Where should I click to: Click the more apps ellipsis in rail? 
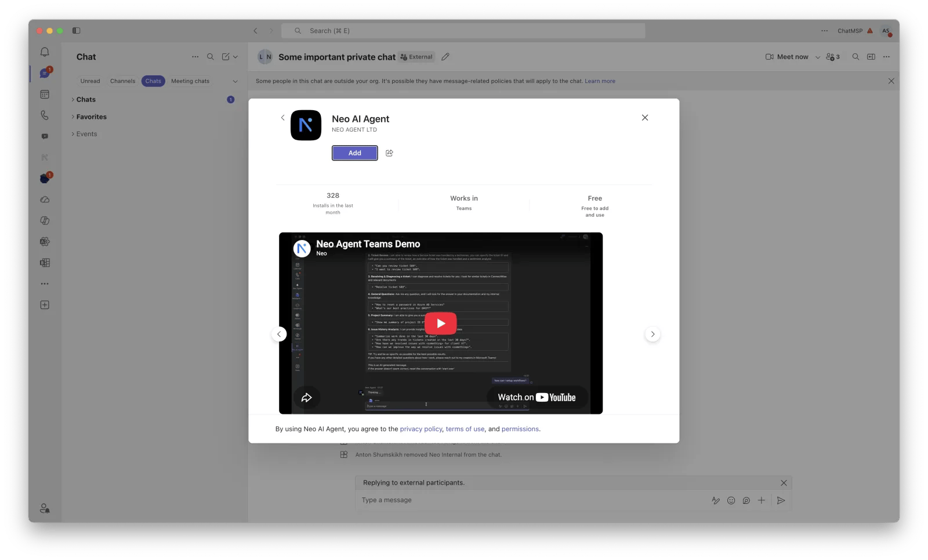click(x=45, y=283)
